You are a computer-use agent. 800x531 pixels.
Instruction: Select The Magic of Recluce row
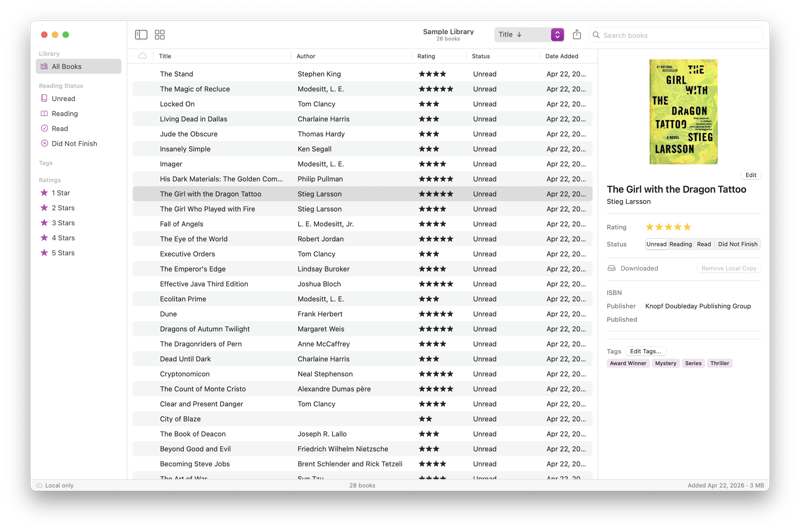click(x=362, y=89)
